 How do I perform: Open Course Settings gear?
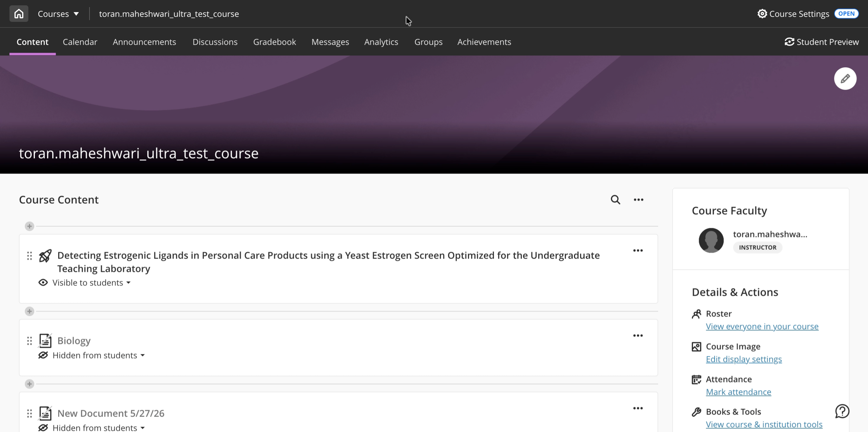pos(793,14)
